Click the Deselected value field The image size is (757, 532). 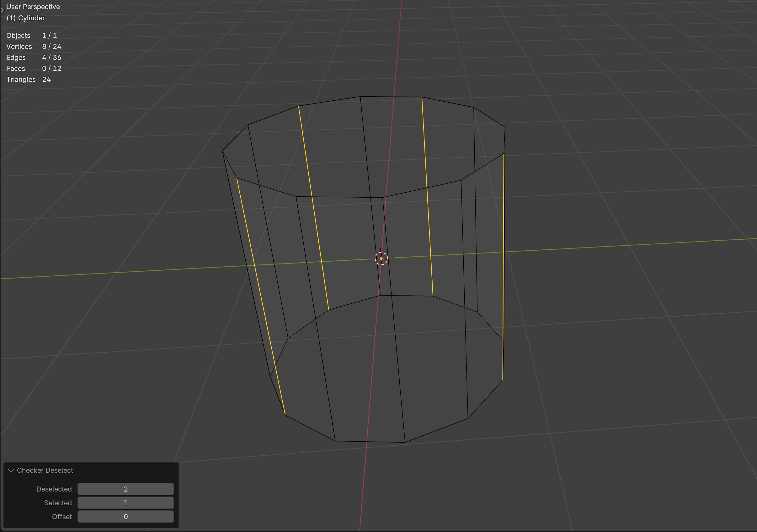tap(125, 489)
